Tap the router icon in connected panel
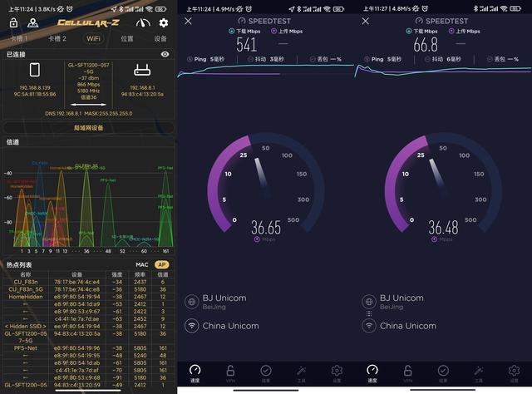The width and height of the screenshot is (532, 394). [x=142, y=70]
